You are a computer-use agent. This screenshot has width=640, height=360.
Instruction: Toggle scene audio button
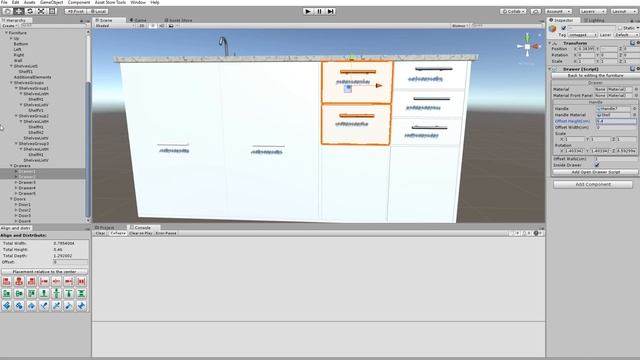click(x=161, y=26)
